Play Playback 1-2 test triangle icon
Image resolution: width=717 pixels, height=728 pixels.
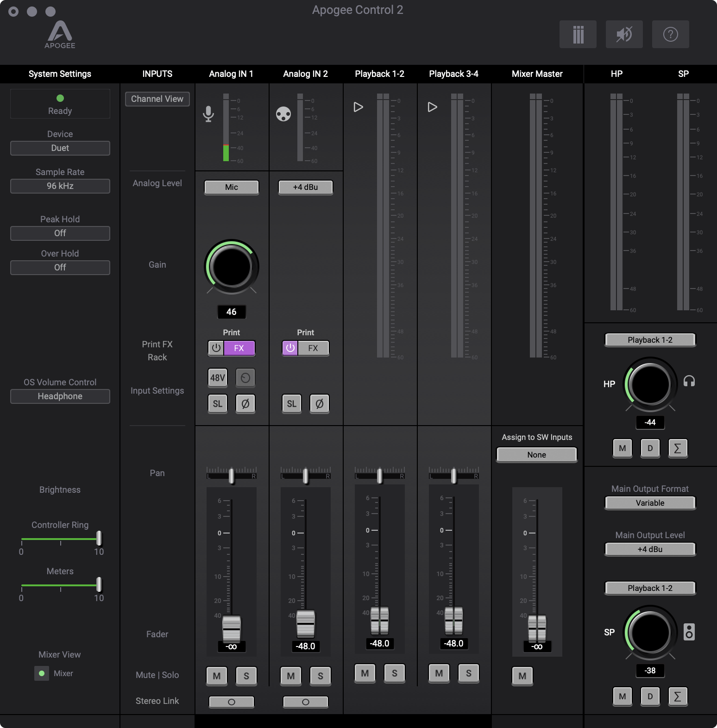(358, 107)
